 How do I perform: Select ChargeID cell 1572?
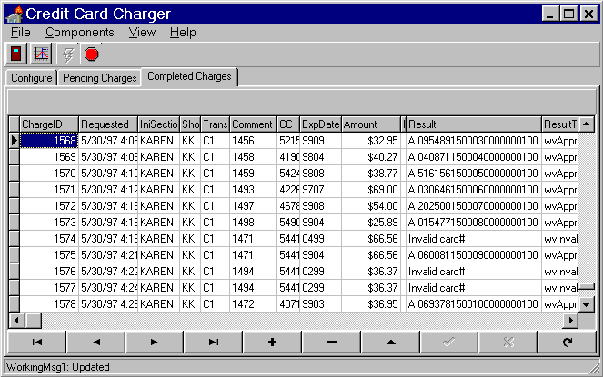click(x=49, y=206)
